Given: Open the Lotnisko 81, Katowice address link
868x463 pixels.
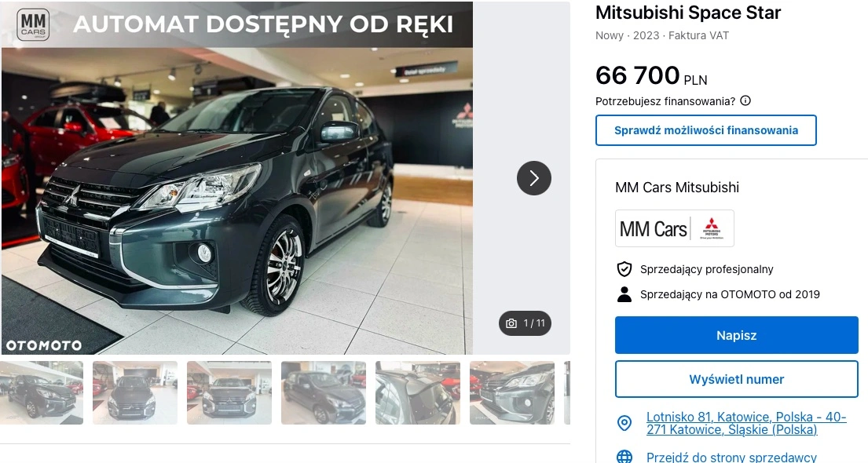Looking at the screenshot, I should coord(746,423).
